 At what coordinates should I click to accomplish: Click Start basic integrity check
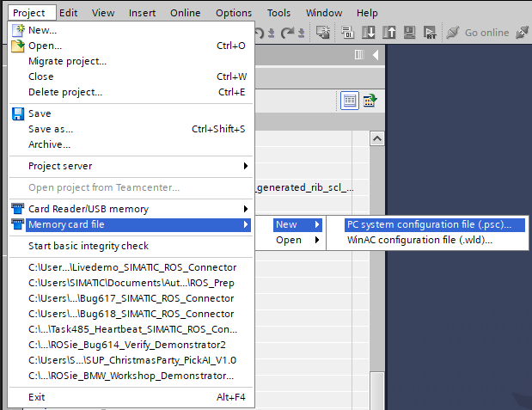[88, 246]
